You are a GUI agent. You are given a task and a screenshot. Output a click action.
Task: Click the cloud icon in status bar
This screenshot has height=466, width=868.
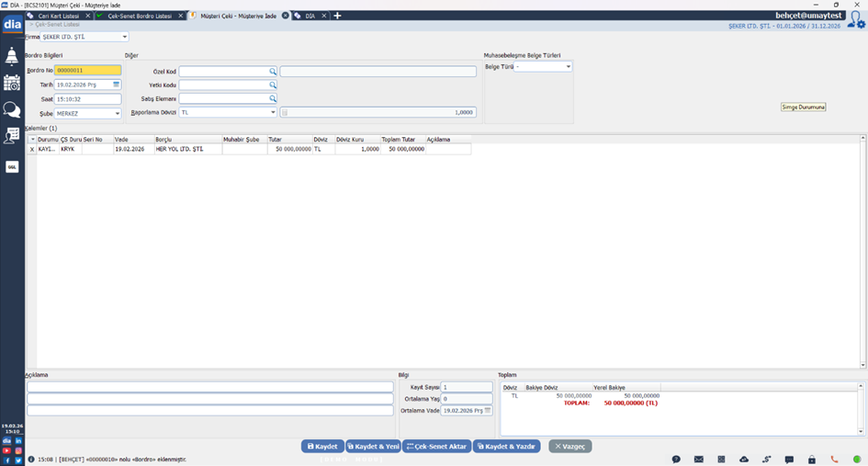tap(744, 459)
